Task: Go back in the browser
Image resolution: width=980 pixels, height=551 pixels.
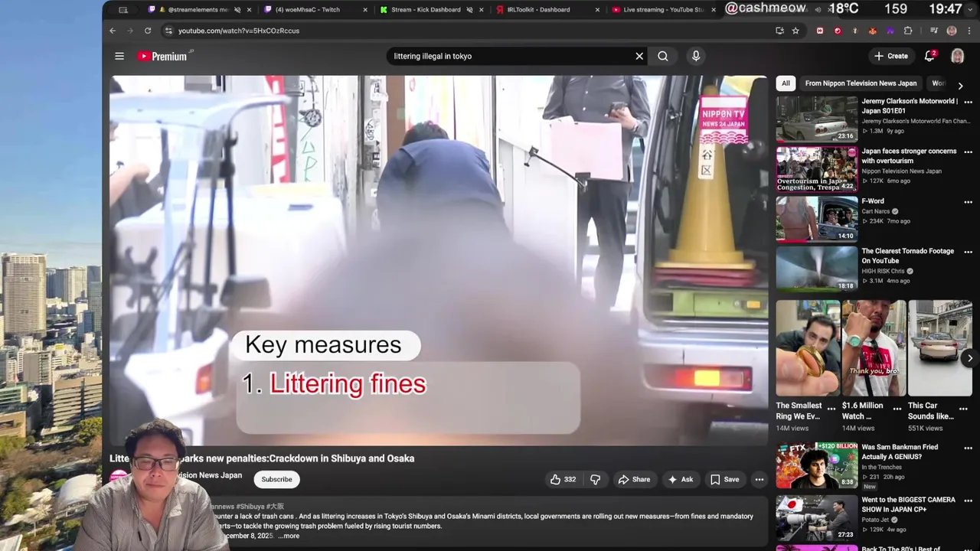Action: click(113, 31)
